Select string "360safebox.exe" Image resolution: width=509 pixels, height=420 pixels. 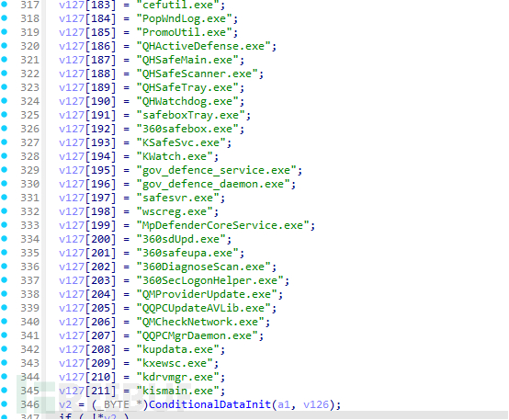[x=187, y=129]
